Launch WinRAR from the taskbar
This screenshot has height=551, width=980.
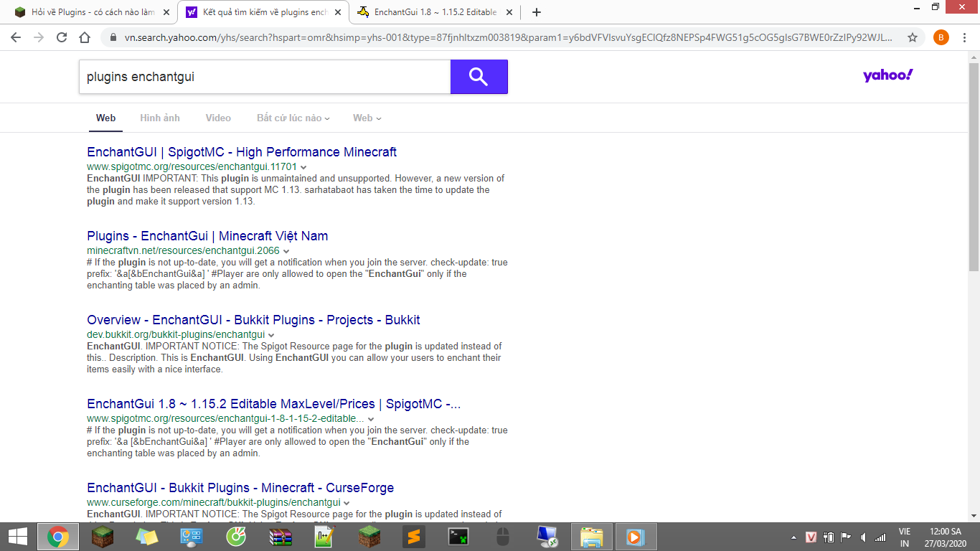281,537
